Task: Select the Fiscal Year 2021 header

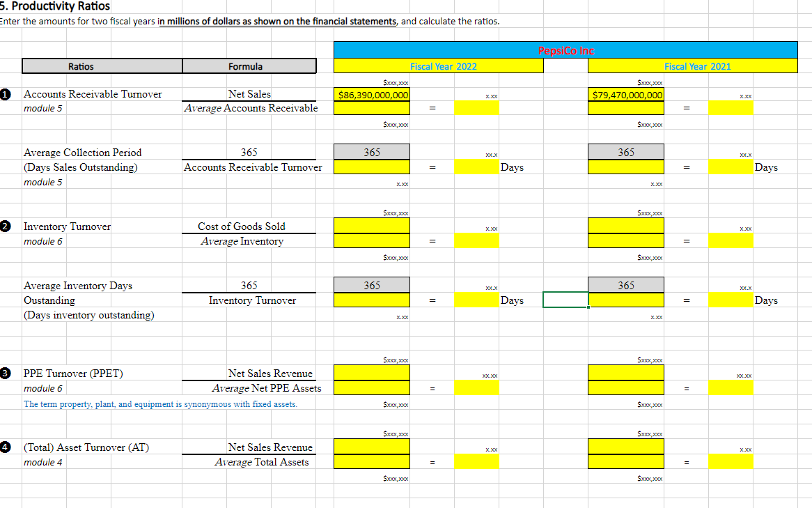Action: click(693, 66)
